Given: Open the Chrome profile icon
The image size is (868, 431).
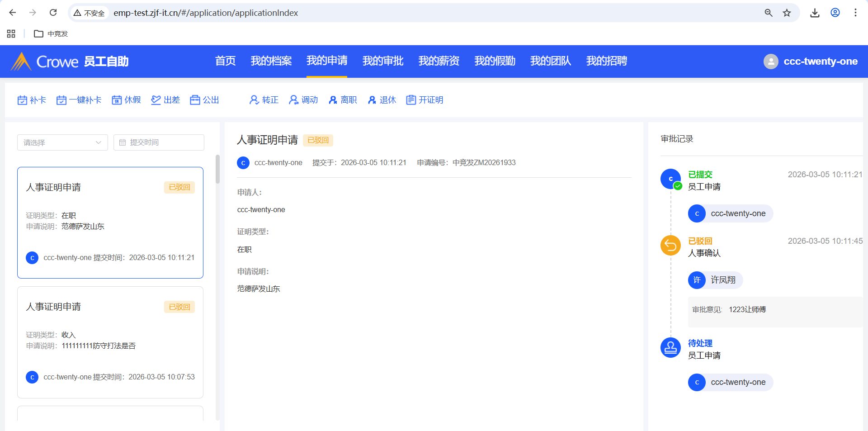Looking at the screenshot, I should (835, 13).
